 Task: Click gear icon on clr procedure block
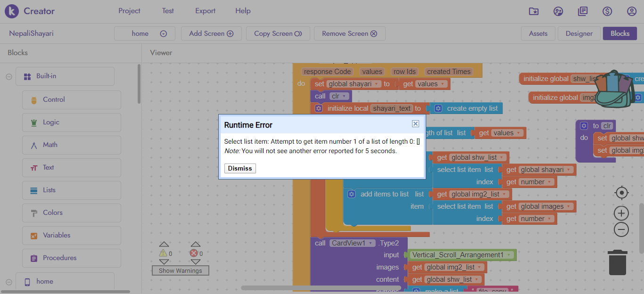click(x=584, y=126)
